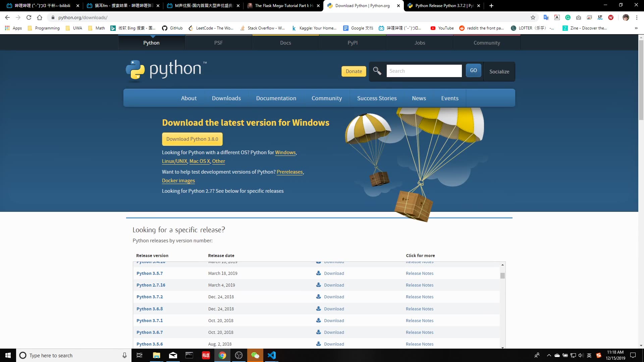Viewport: 644px width, 362px height.
Task: Close the Flask Mega-Tutorial tab
Action: coord(318,6)
